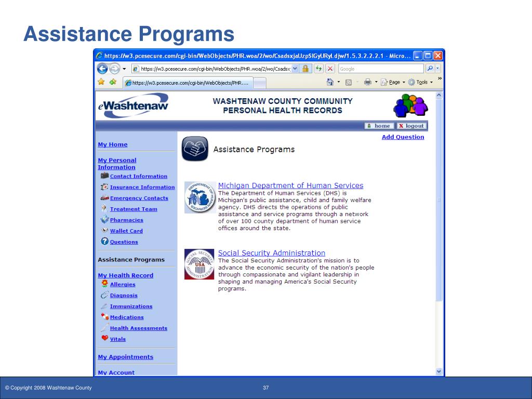Open the My Home link
This screenshot has width=532, height=399.
(x=113, y=144)
